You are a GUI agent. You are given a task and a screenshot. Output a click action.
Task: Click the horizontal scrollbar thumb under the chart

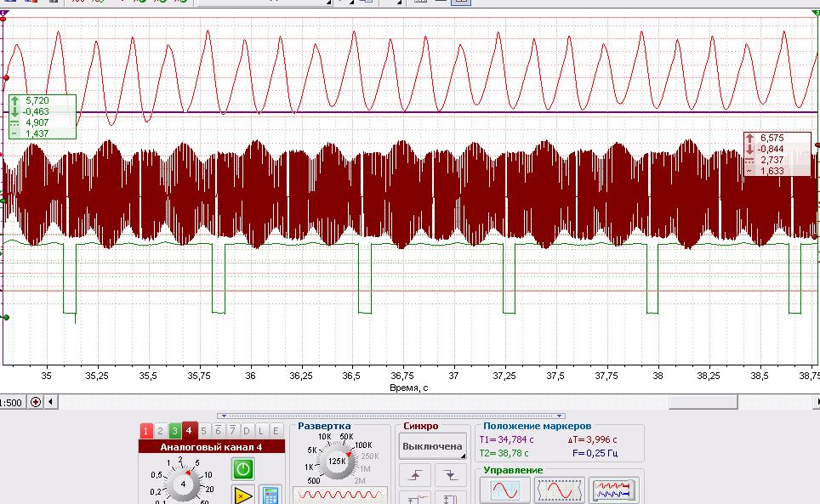point(703,402)
